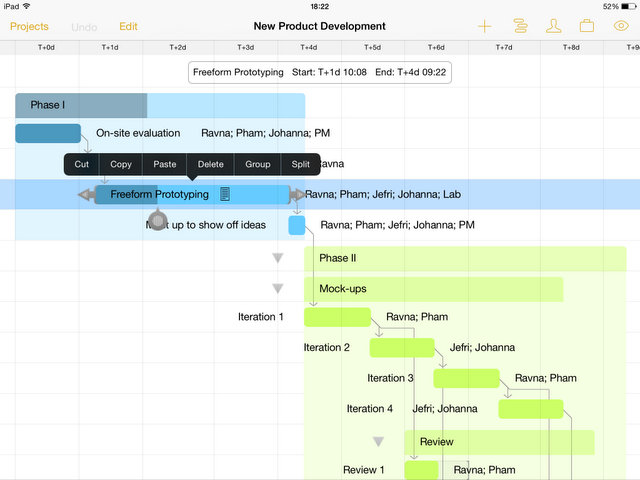Select the Phase II group bar
Image resolution: width=640 pixels, height=480 pixels.
tap(465, 258)
